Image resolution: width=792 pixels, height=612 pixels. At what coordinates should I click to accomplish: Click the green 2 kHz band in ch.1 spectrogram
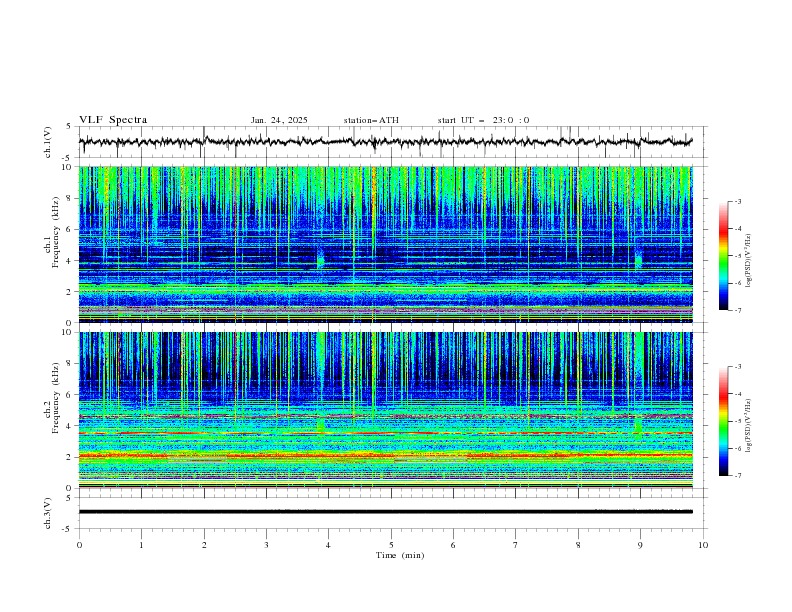[385, 288]
